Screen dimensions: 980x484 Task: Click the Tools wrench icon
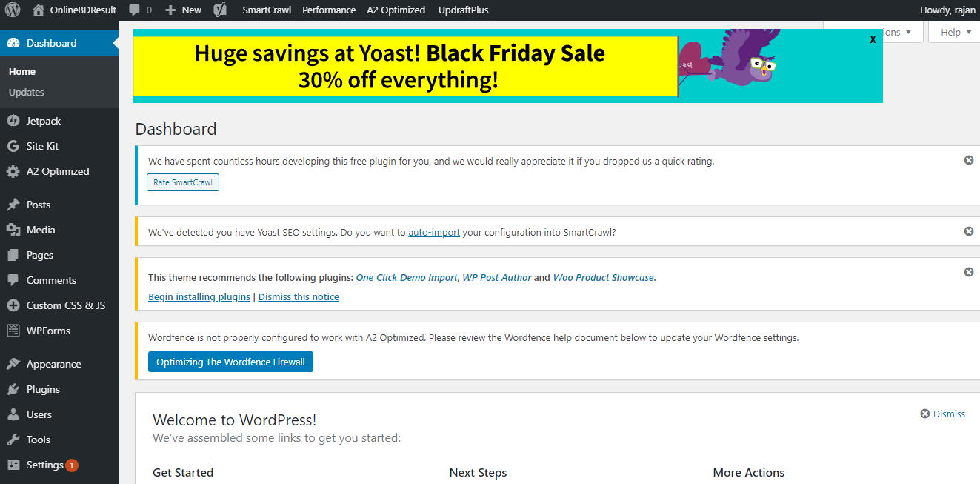tap(13, 440)
